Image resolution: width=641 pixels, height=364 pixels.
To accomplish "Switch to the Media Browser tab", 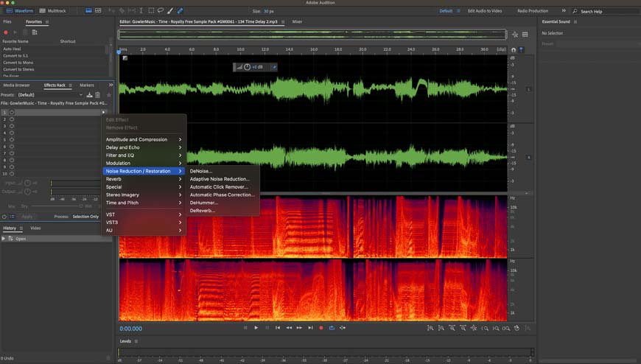I will click(x=16, y=85).
